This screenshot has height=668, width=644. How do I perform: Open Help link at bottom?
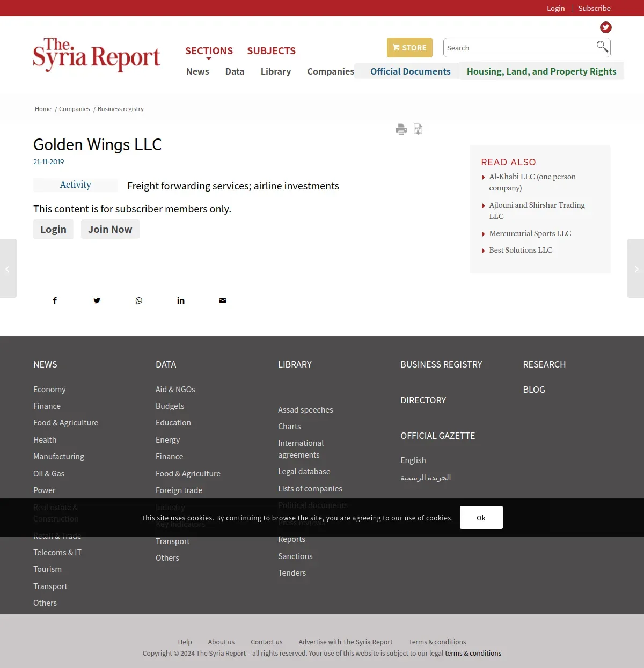pyautogui.click(x=185, y=642)
